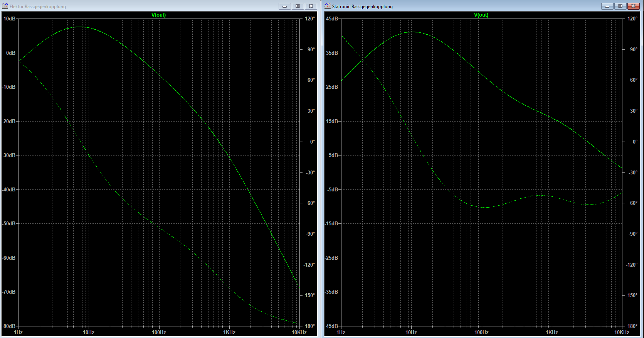The image size is (644, 338).
Task: Click the 100Hz label on the Elektor frequency axis
Action: (159, 332)
